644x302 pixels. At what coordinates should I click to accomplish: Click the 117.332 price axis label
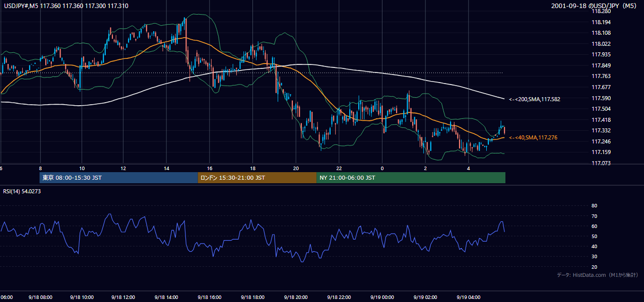tap(601, 130)
